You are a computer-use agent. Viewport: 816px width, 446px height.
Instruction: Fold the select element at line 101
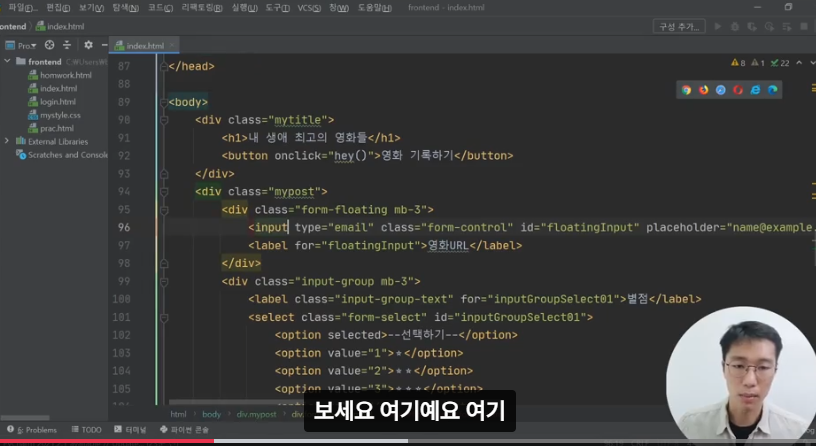point(164,317)
